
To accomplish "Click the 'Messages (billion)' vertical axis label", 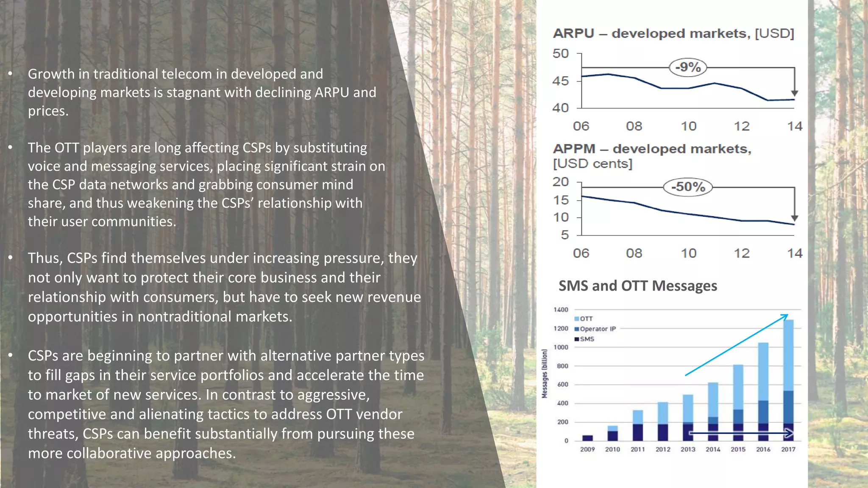I will [545, 374].
